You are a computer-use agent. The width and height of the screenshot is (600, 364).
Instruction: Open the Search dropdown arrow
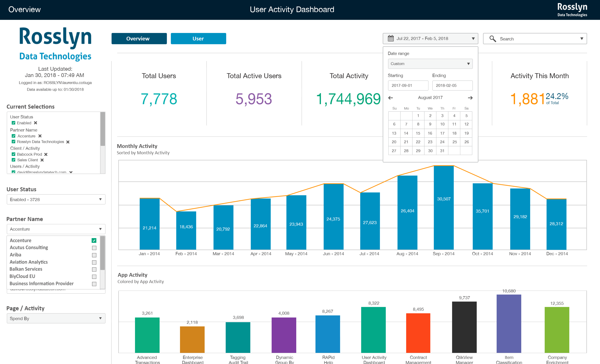tap(581, 39)
